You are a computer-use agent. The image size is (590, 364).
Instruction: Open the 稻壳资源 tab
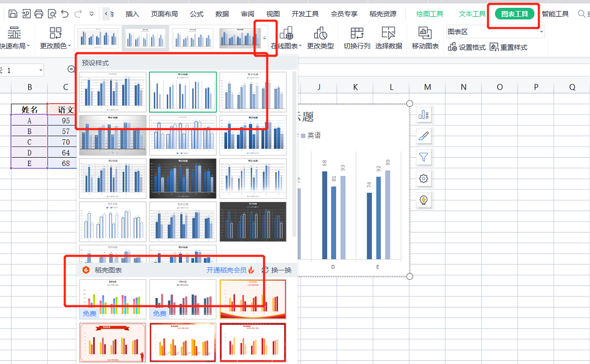click(383, 14)
